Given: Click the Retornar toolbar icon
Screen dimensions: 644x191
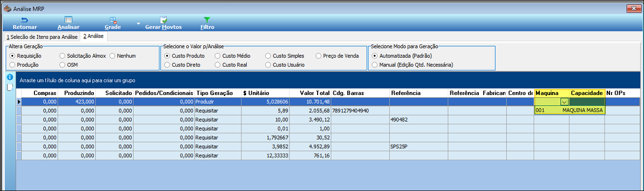Looking at the screenshot, I should point(25,20).
